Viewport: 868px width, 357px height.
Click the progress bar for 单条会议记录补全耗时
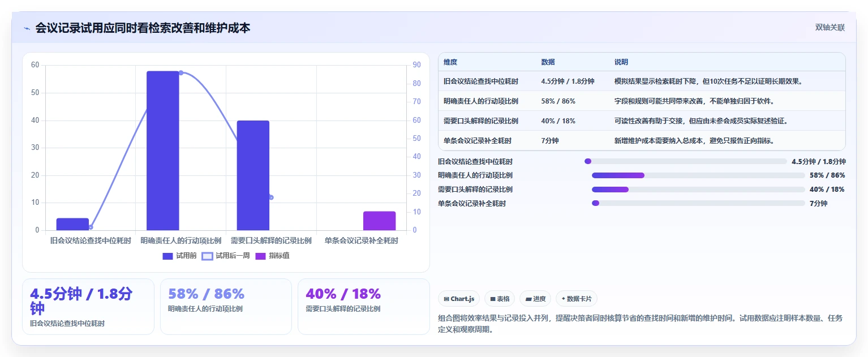click(x=698, y=203)
